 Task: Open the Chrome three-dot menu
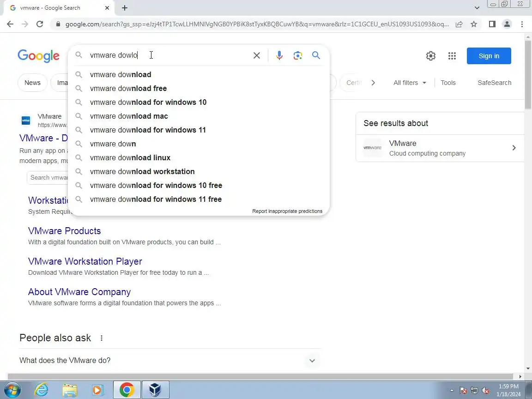coord(522,24)
